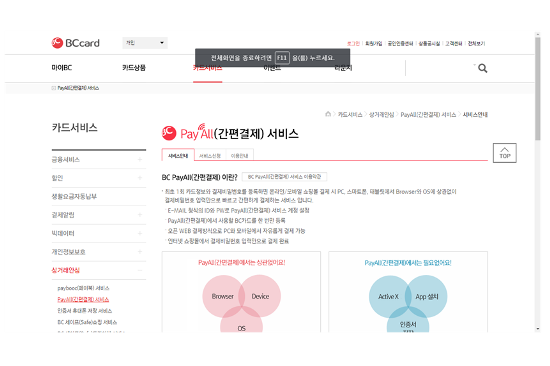The height and width of the screenshot is (366, 550).
Task: Open the 고객센터 link
Action: pos(454,44)
